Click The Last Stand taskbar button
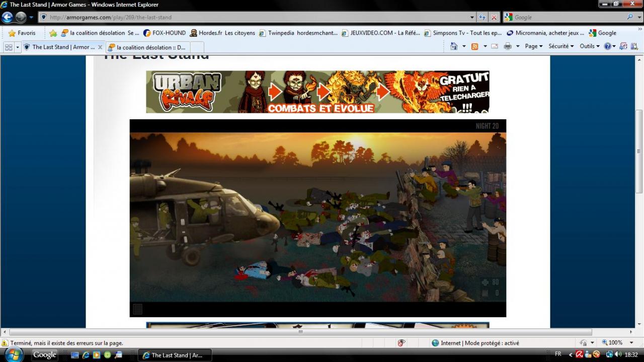This screenshot has width=644, height=362. tap(175, 355)
